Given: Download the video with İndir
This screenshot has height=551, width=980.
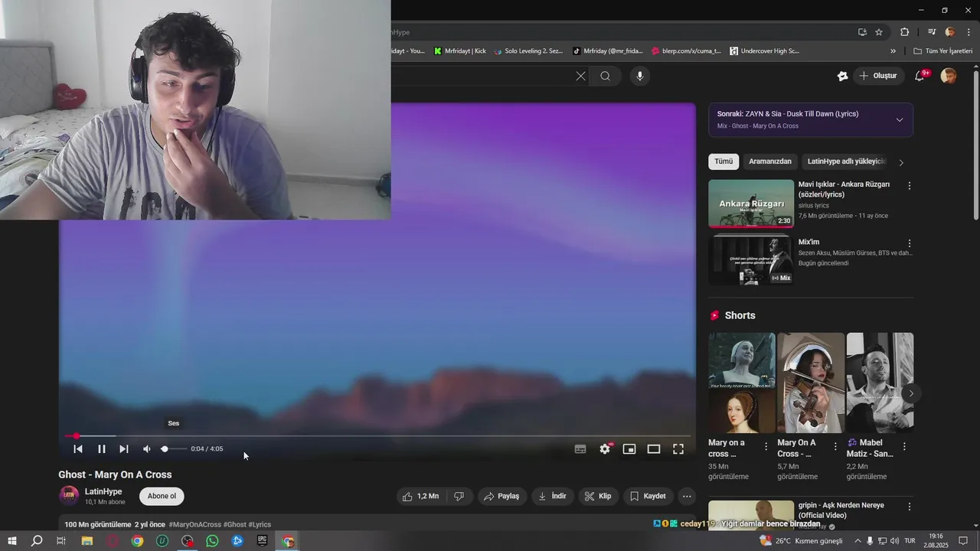Looking at the screenshot, I should (x=553, y=496).
